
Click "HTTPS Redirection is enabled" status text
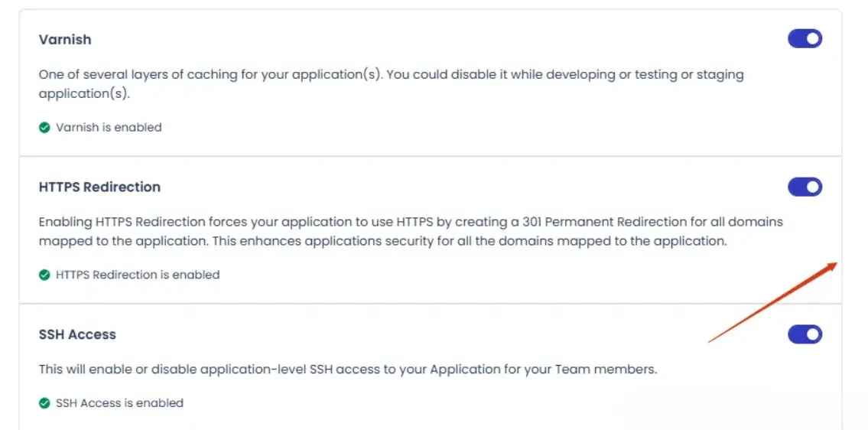point(138,275)
